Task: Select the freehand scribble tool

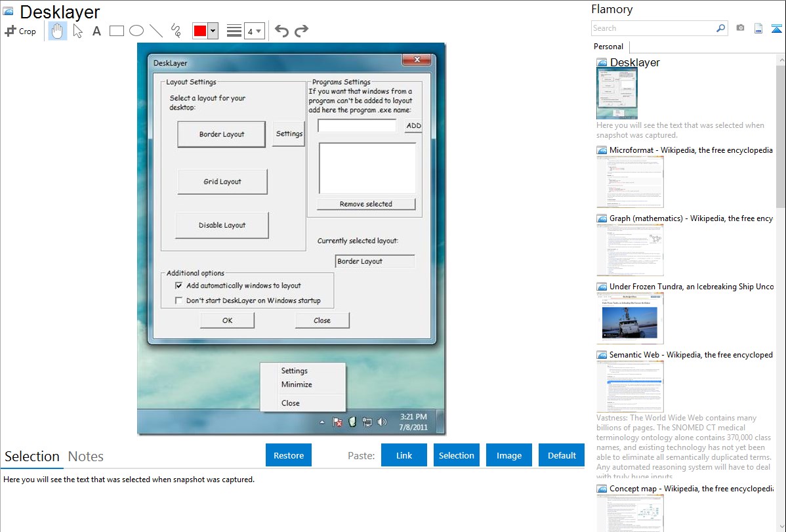Action: click(x=176, y=31)
